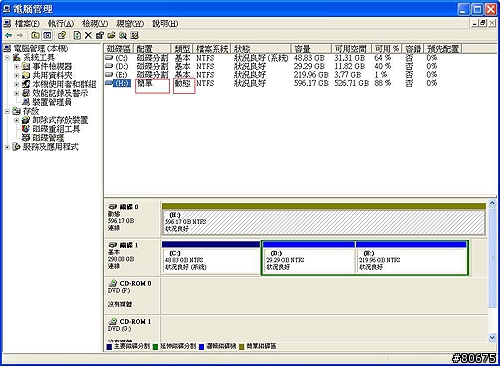Sort by the 配置 column header
500x366 pixels.
click(x=152, y=49)
